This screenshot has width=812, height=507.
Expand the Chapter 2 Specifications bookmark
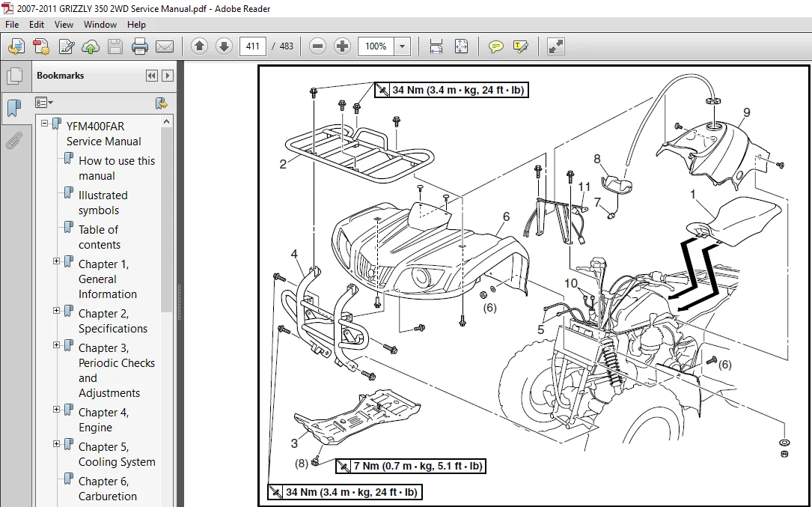click(x=56, y=311)
